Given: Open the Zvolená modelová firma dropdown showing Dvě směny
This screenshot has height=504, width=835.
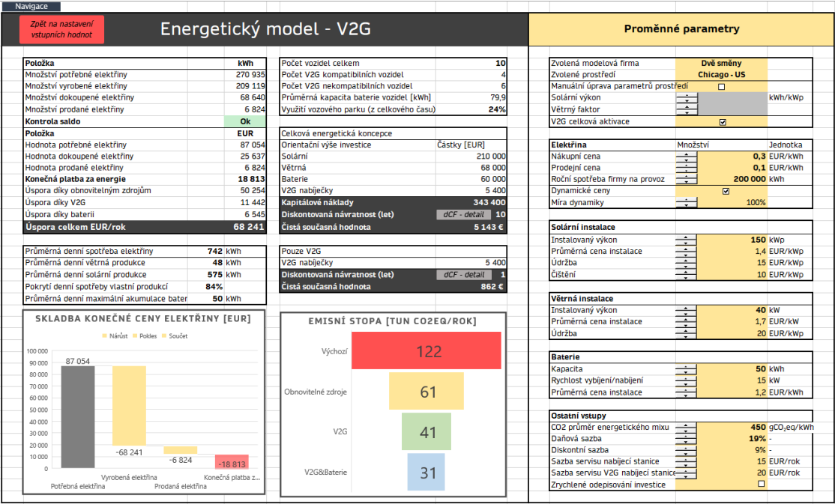Looking at the screenshot, I should 722,63.
